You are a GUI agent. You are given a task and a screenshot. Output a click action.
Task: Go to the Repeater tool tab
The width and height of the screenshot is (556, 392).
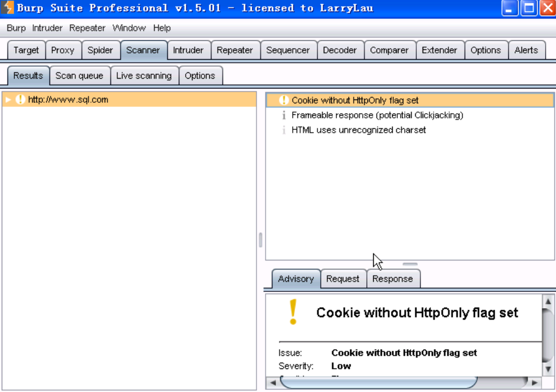(235, 51)
